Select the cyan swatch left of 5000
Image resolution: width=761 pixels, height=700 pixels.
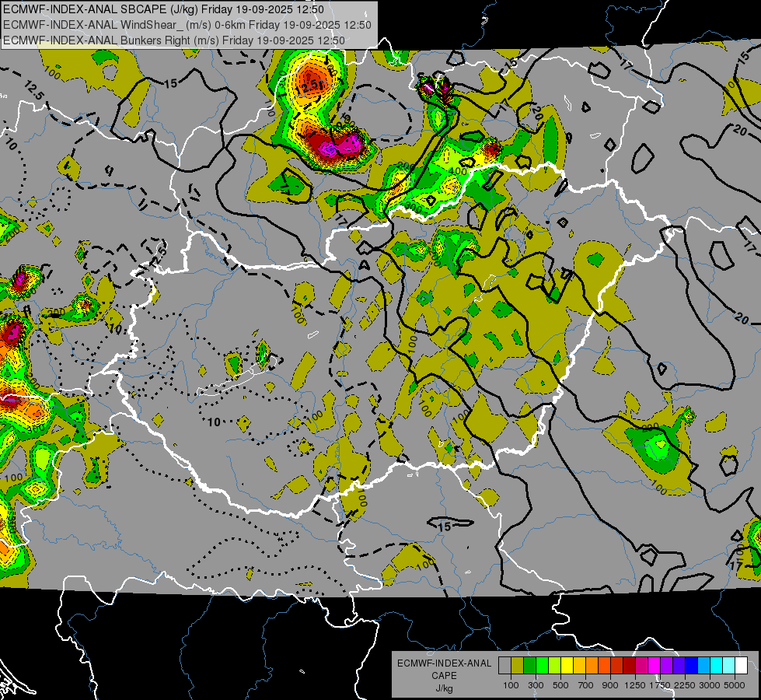click(728, 666)
